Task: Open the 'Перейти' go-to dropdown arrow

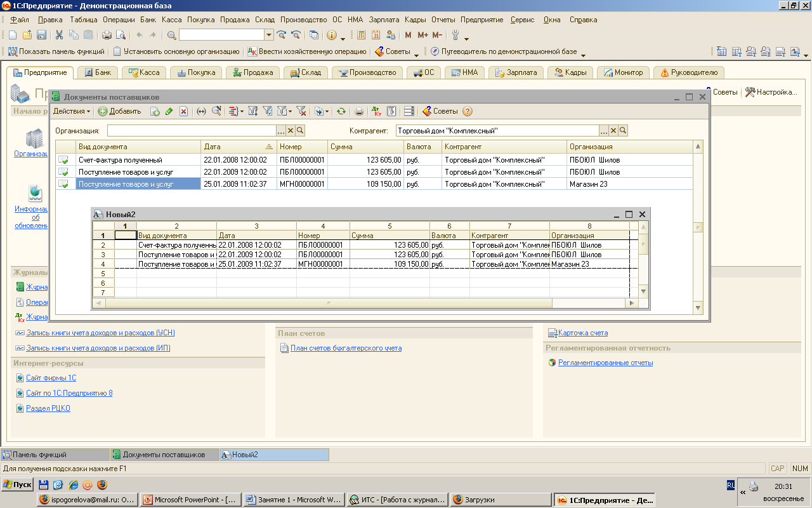Action: (x=328, y=111)
